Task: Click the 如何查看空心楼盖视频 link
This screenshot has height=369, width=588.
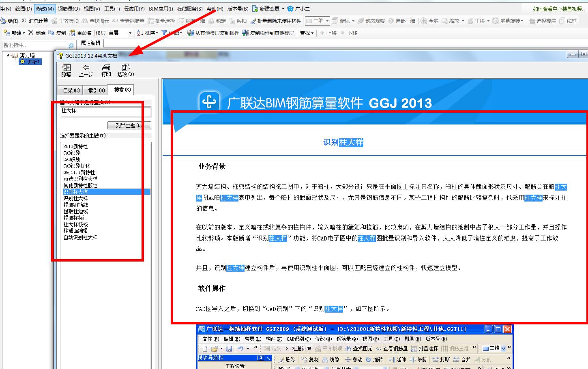Action: click(560, 9)
